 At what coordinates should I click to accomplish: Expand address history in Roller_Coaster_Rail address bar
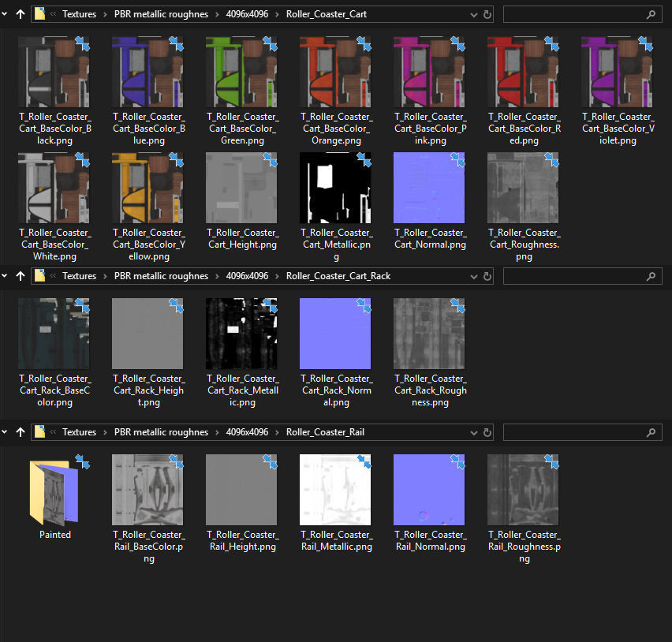pos(473,432)
